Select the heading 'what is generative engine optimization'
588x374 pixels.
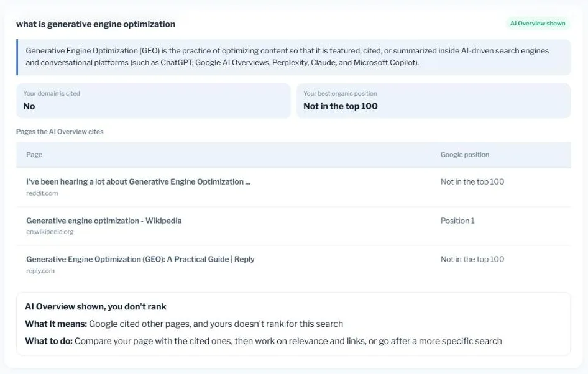96,24
